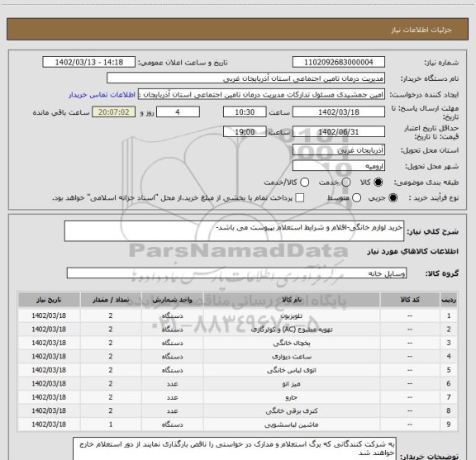This screenshot has height=460, width=476.
Task: Select the کالا/خدمت radio option
Action: (304, 182)
